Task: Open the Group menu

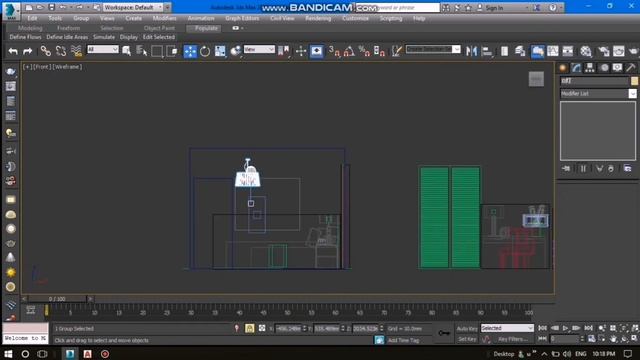Action: (81, 18)
